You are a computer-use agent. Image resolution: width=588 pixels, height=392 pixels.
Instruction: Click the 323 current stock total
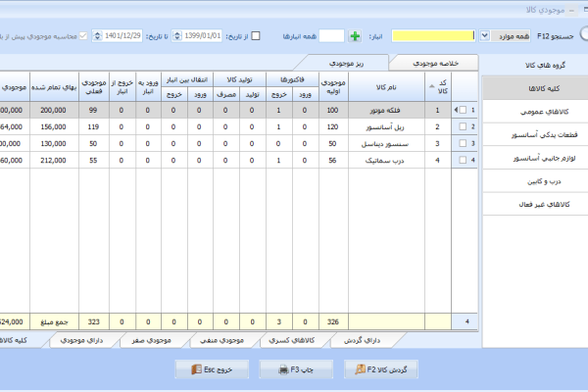(94, 321)
